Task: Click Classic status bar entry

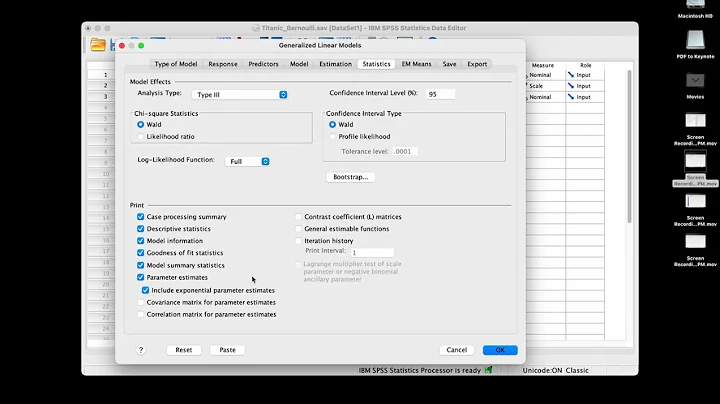Action: click(x=577, y=370)
